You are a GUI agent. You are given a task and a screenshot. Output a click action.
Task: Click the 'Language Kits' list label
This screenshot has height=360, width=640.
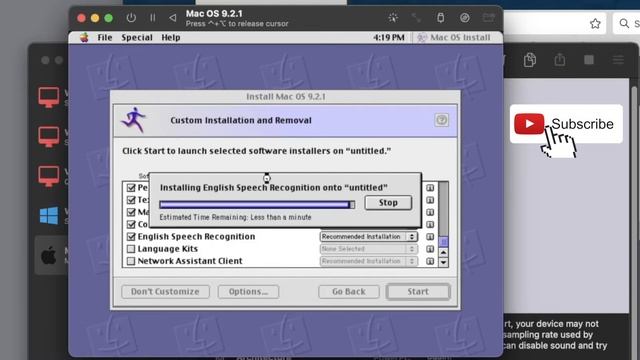pos(167,249)
